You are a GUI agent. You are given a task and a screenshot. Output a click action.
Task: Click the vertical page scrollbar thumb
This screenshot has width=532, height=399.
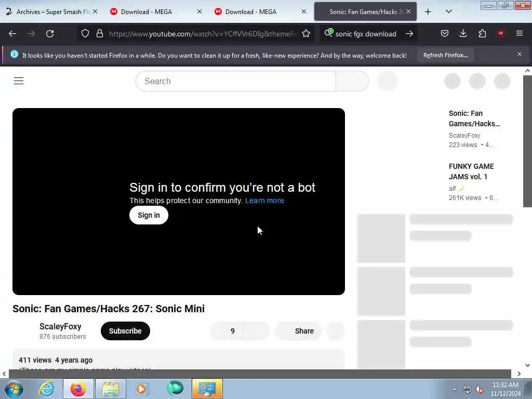527,141
